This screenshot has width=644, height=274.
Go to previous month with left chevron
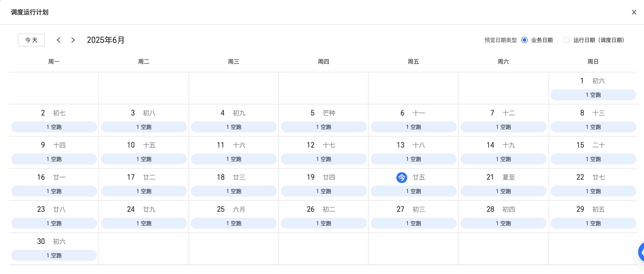tap(58, 40)
